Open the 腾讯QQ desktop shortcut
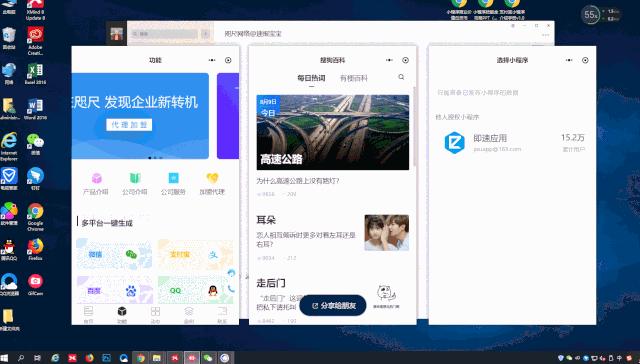Image resolution: width=640 pixels, height=364 pixels. point(9,249)
